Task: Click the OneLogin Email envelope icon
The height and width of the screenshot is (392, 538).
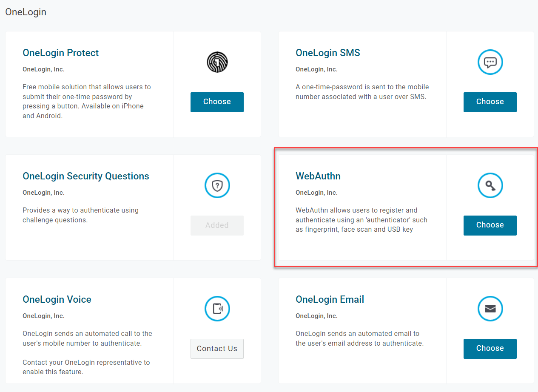Action: [490, 309]
